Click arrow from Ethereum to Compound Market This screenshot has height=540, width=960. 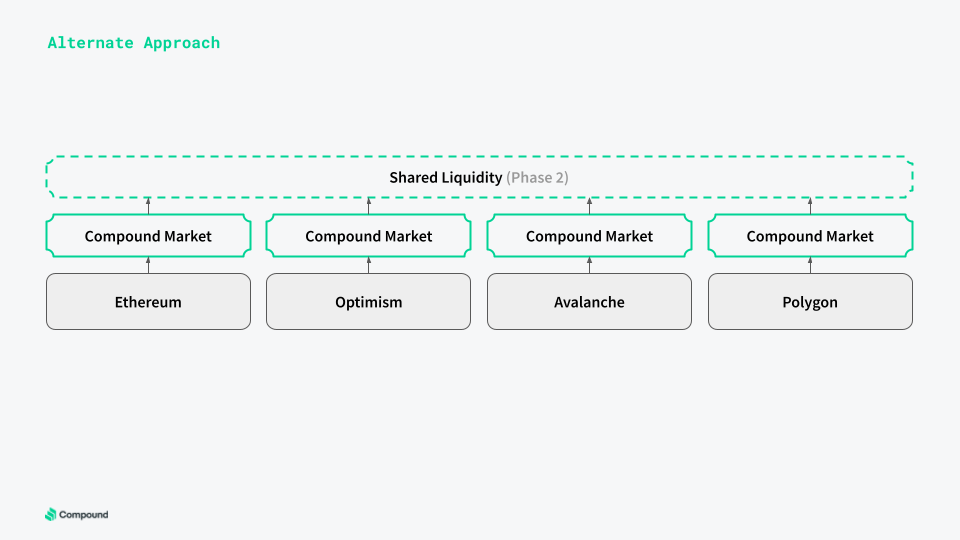148,265
